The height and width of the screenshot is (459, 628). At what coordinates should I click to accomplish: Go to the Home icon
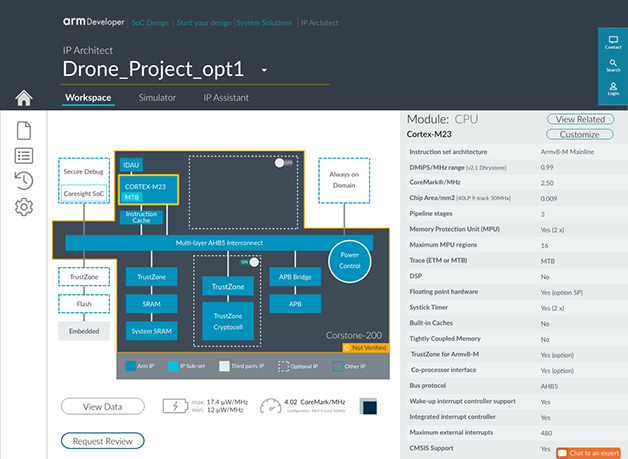pos(25,98)
